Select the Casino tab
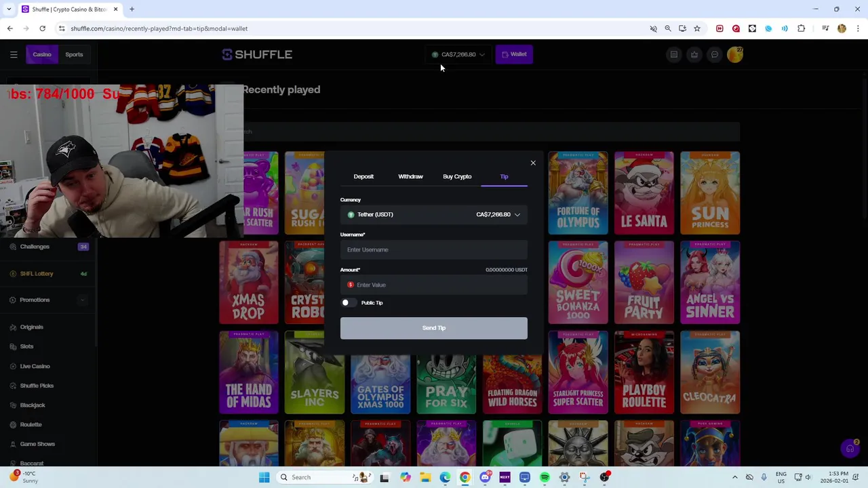This screenshot has height=488, width=868. [42, 54]
